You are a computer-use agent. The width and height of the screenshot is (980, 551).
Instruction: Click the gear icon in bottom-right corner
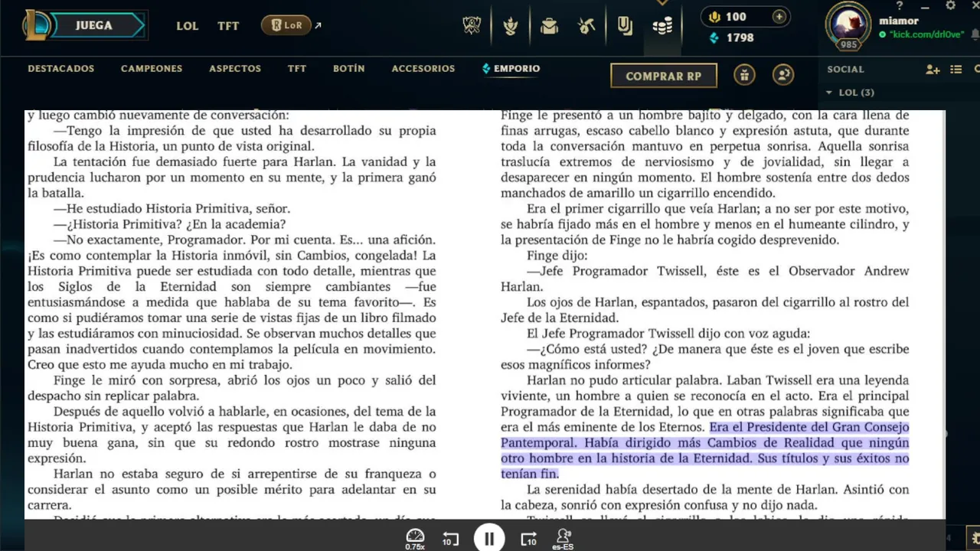[x=974, y=536]
